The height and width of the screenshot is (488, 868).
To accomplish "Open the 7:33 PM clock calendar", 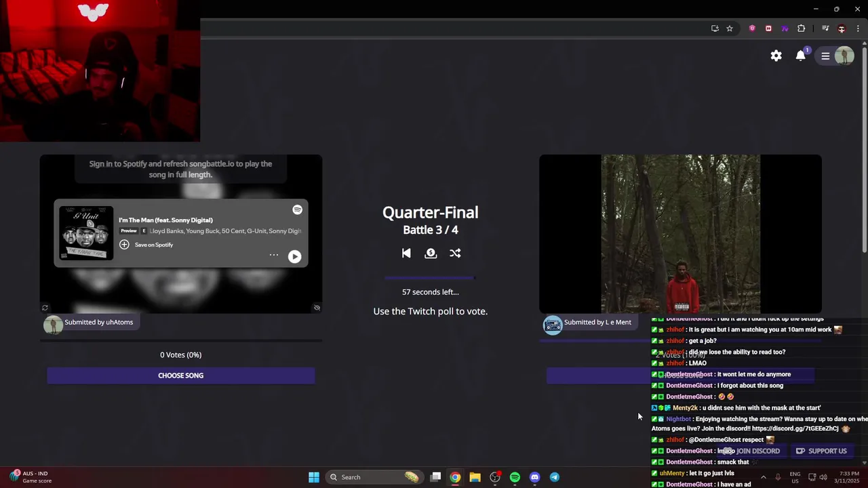I will point(848,477).
